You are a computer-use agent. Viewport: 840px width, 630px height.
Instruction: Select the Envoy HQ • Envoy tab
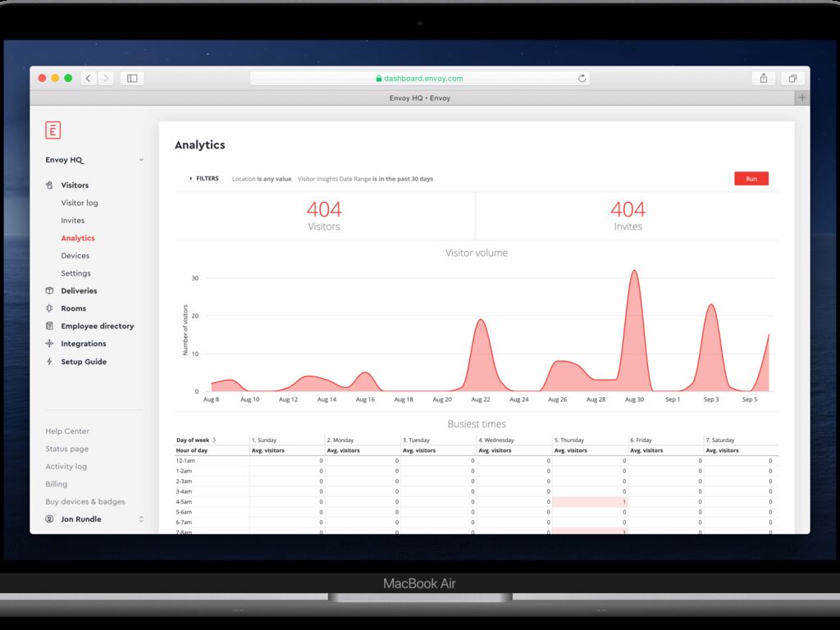[x=419, y=98]
